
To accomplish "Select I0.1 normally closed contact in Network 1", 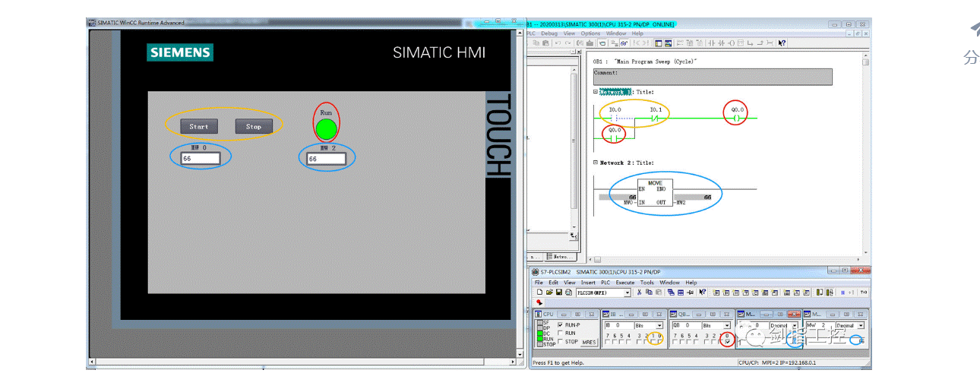I will 656,119.
